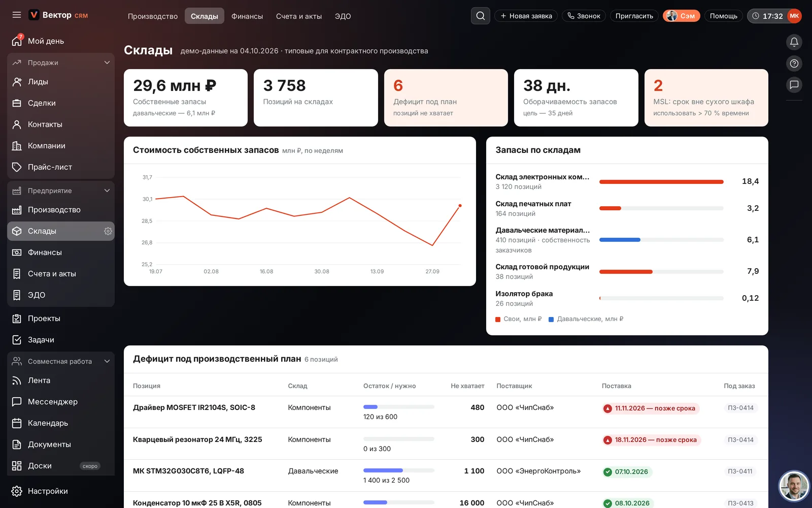This screenshot has height=508, width=812.
Task: Click the last point on the chart
Action: (460, 206)
